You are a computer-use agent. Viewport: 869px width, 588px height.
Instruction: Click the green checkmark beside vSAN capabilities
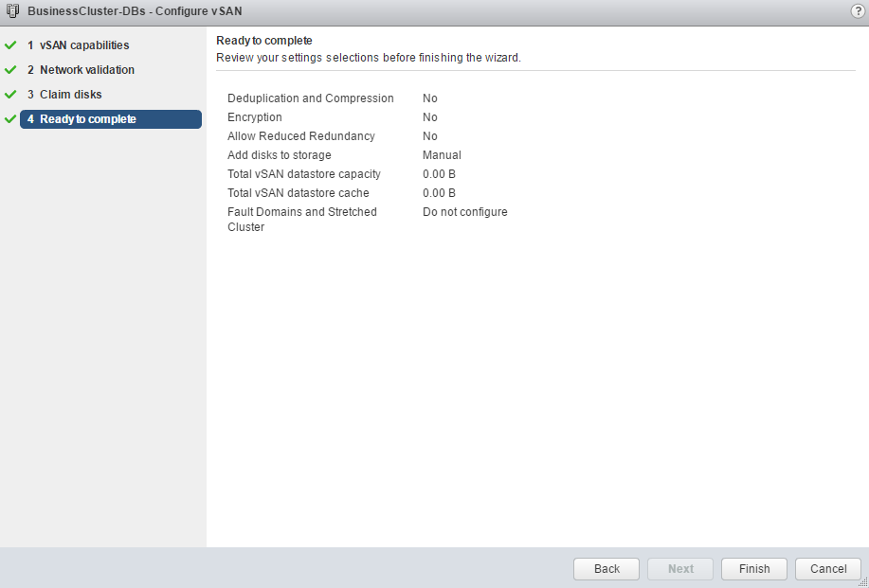[x=10, y=45]
